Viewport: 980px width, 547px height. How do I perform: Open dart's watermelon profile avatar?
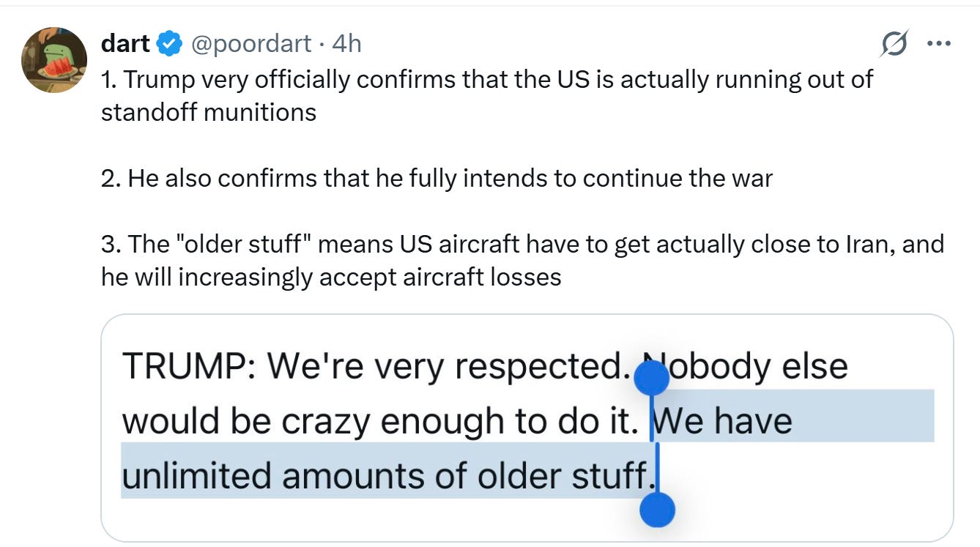54,60
